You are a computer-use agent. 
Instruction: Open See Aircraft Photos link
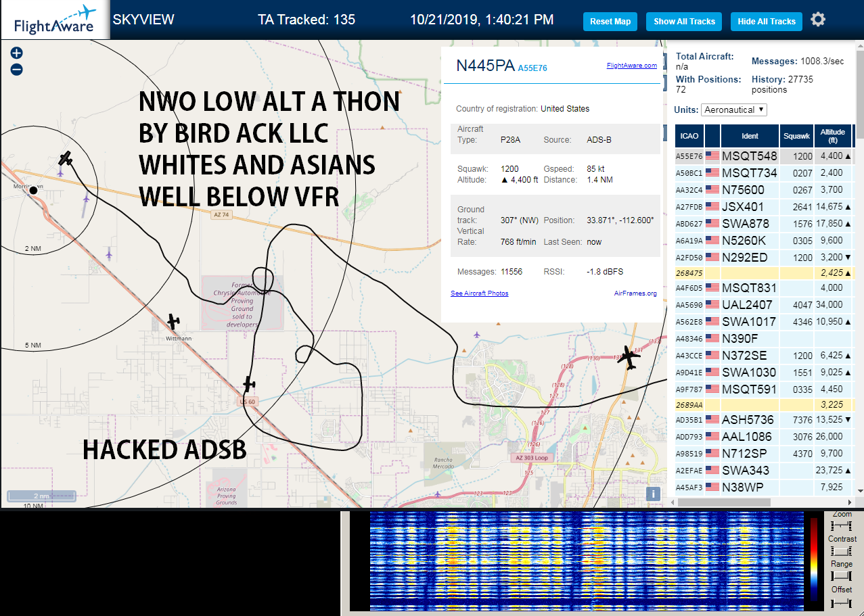(x=480, y=293)
